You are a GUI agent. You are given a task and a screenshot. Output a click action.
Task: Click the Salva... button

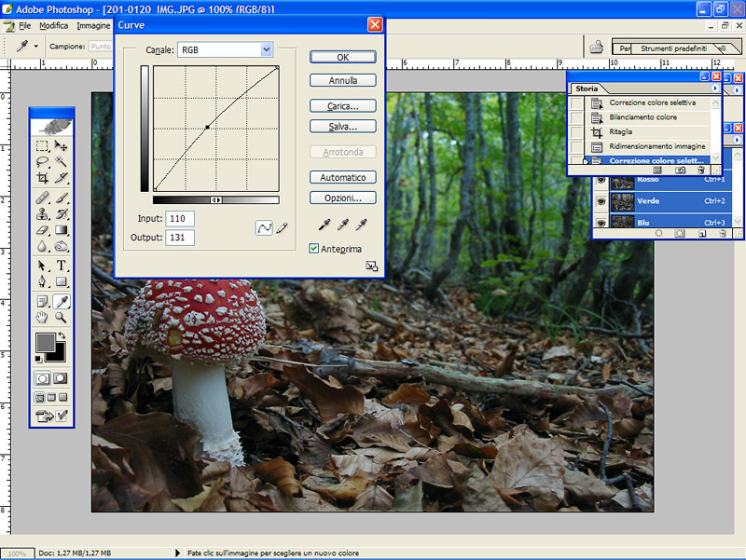343,127
